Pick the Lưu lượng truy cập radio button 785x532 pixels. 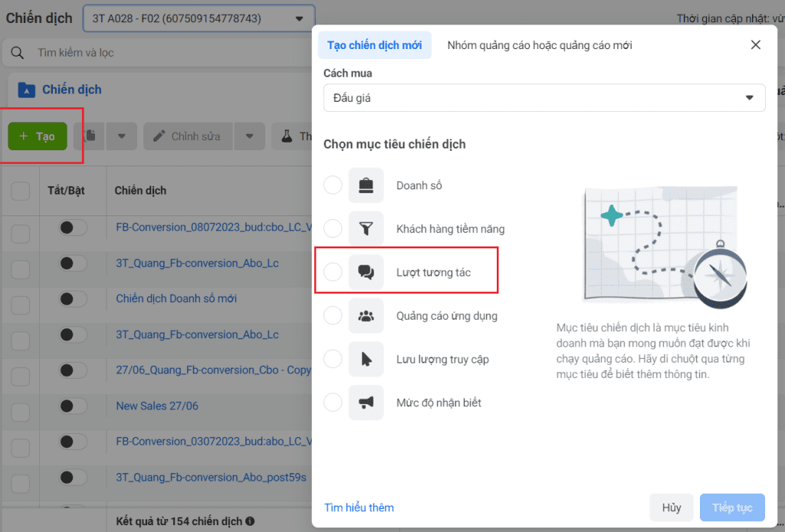pyautogui.click(x=333, y=359)
